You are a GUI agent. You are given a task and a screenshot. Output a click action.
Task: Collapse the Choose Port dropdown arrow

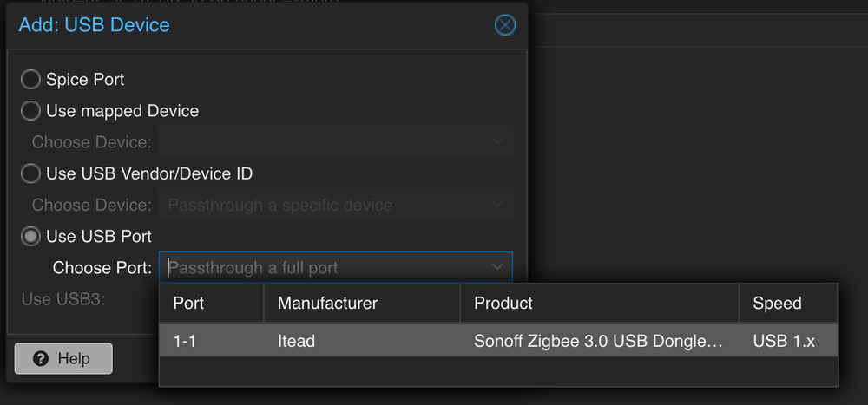(497, 267)
